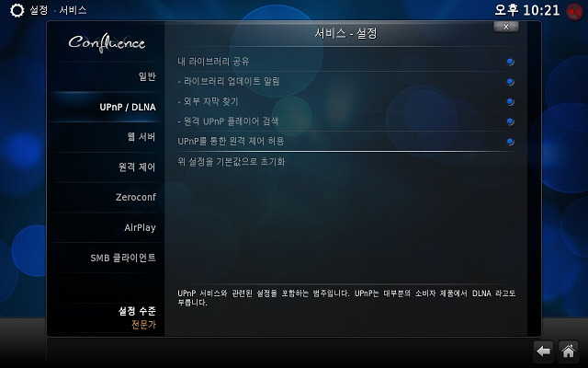Reset settings with 위 설정을 기본값으로 초기화
This screenshot has height=368, width=588.
345,162
